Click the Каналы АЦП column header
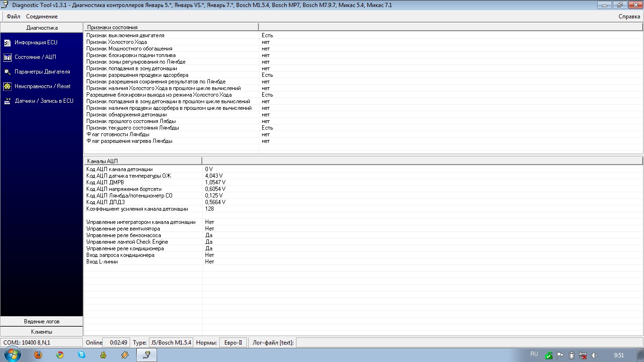 tap(143, 161)
